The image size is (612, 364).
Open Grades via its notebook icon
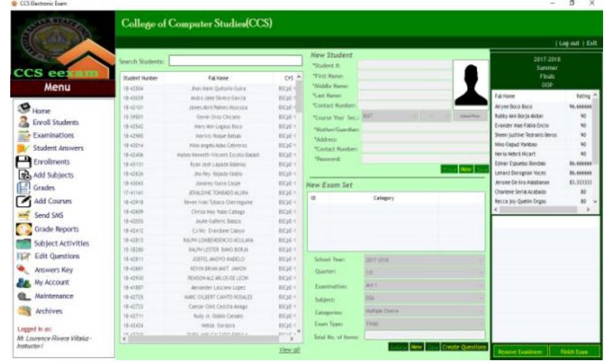(x=24, y=188)
